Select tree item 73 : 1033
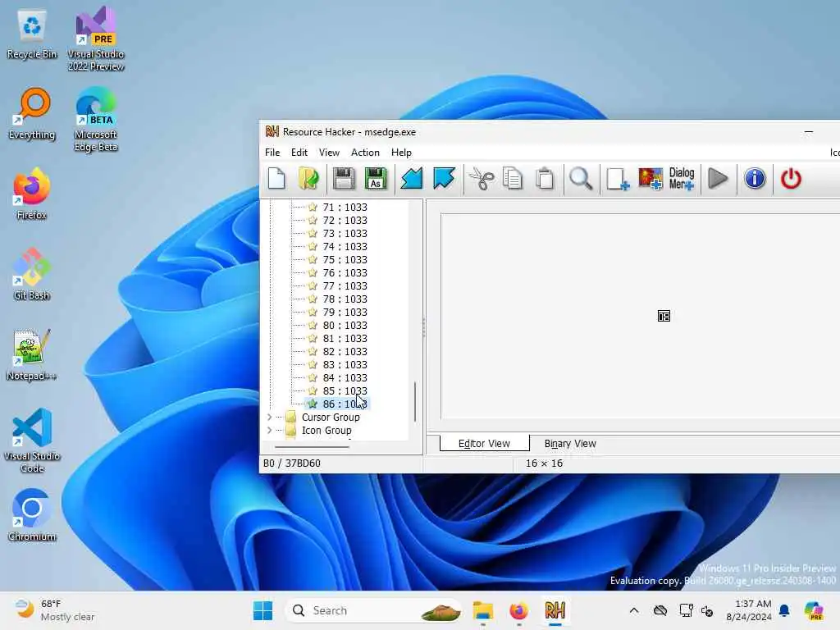This screenshot has height=630, width=840. click(345, 234)
